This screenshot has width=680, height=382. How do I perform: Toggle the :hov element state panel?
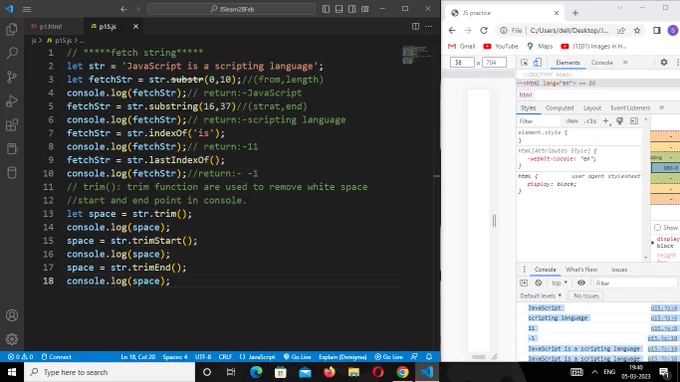(572, 121)
